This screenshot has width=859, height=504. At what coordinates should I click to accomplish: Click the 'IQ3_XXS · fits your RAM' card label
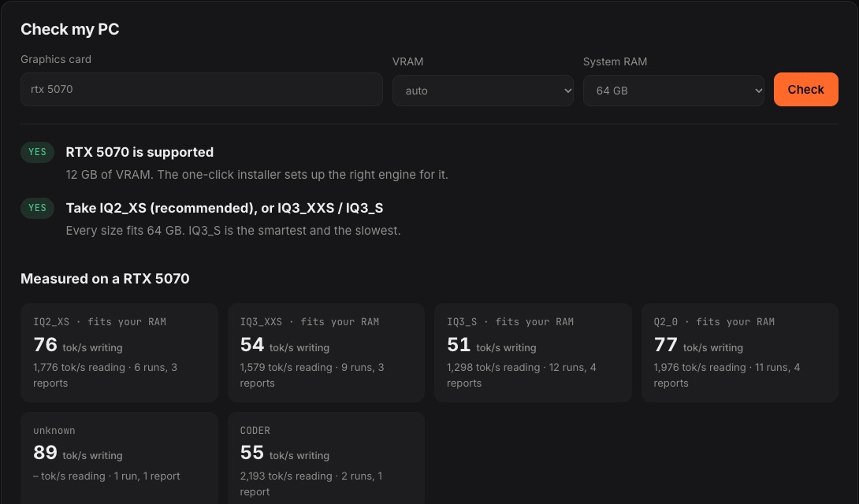[310, 322]
